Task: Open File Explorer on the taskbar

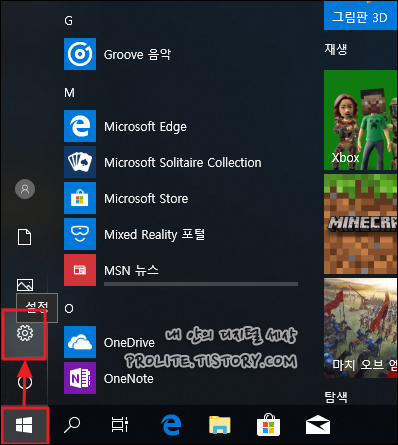Action: tap(220, 425)
